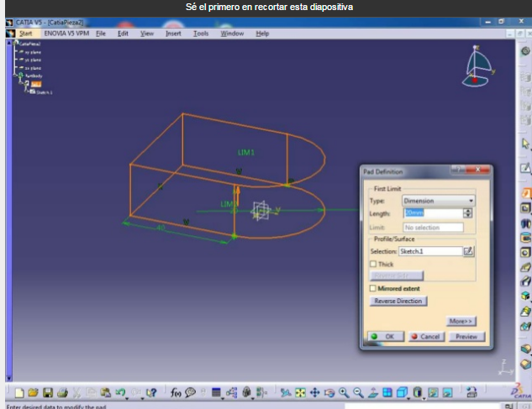Open the dropdown arrow under Design Table icon

[x=223, y=398]
